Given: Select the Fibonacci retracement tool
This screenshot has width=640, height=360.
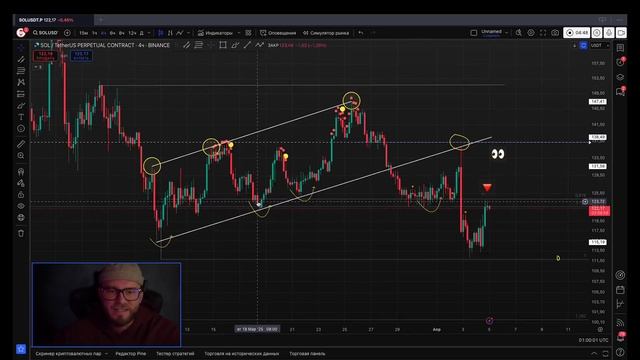Looking at the screenshot, I should tap(21, 71).
